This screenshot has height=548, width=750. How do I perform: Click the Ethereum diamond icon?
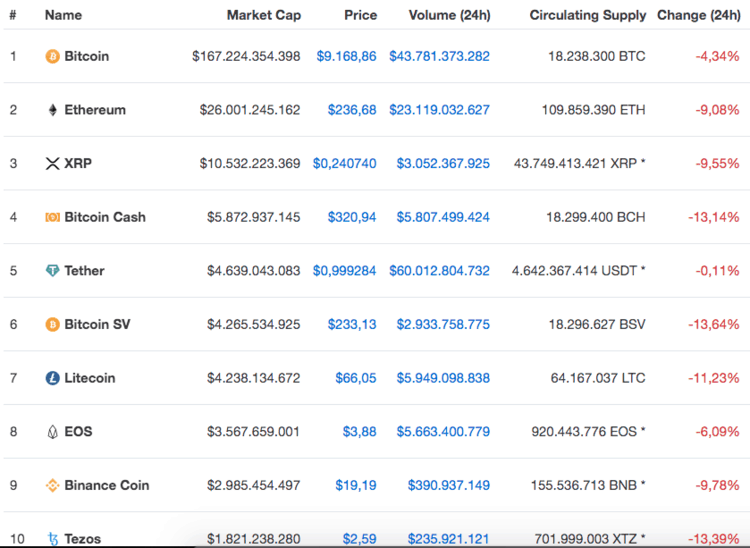(x=53, y=110)
